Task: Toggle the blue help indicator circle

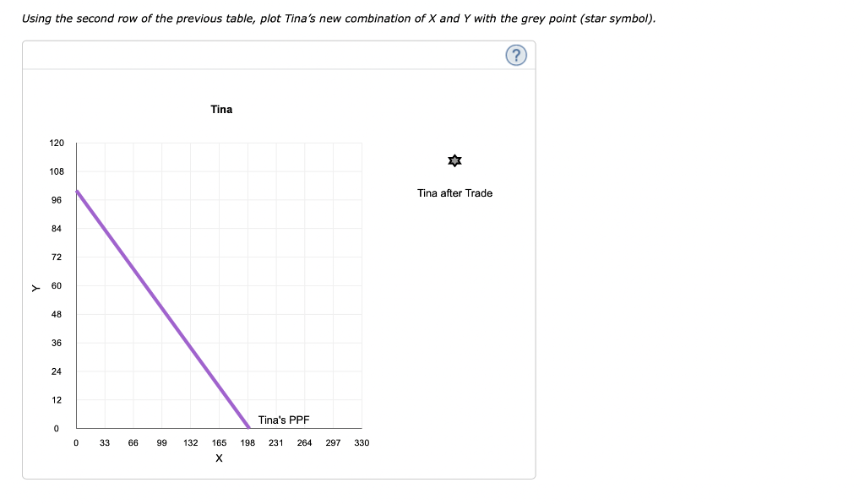Action: (516, 55)
